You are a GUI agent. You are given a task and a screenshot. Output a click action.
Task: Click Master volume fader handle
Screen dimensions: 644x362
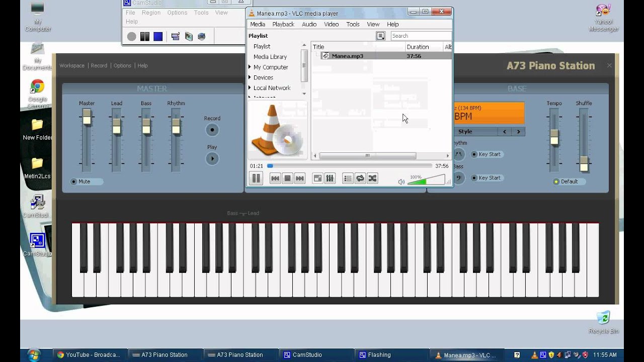87,117
